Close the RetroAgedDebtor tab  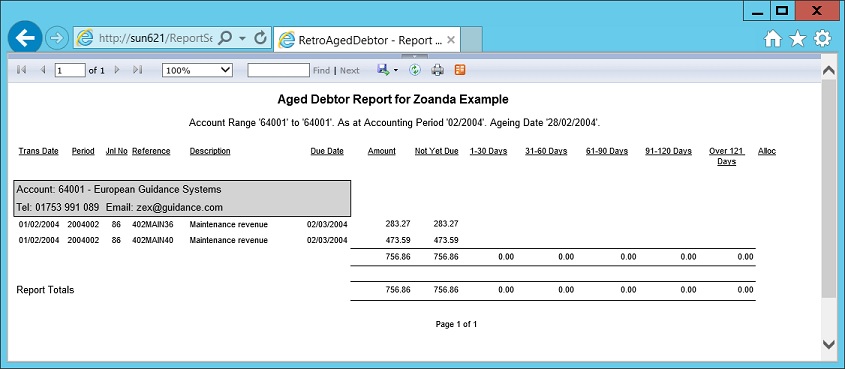(452, 40)
